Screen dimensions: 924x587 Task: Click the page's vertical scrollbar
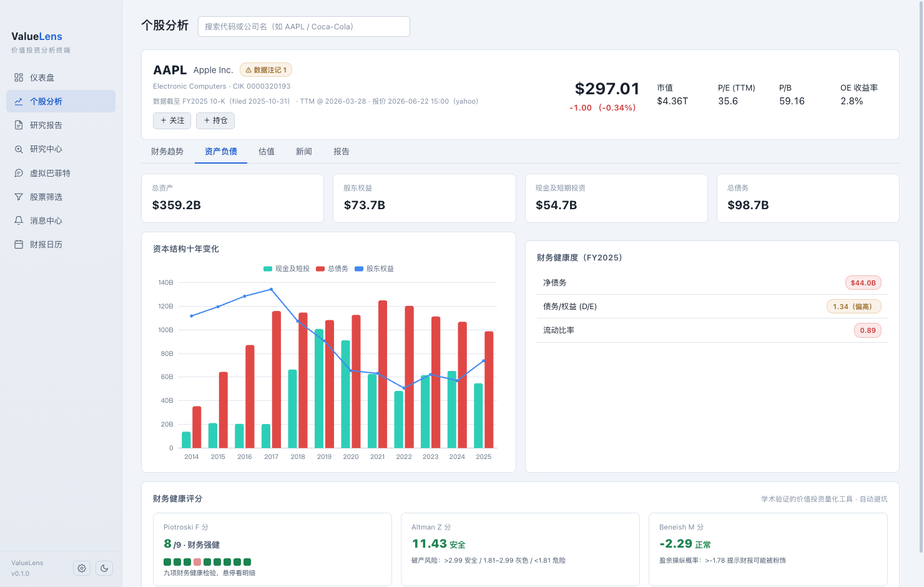(x=921, y=278)
